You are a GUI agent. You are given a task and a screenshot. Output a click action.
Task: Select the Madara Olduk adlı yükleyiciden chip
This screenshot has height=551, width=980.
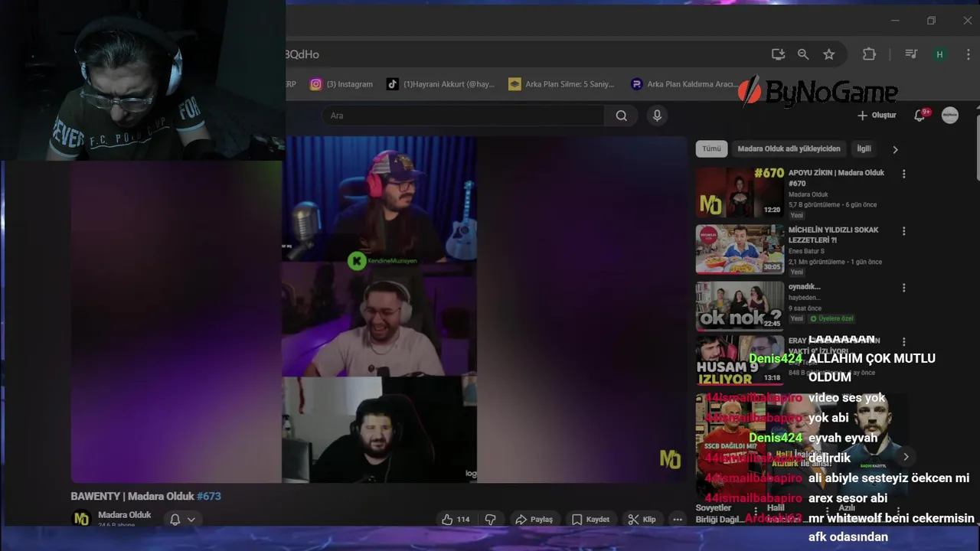[789, 148]
